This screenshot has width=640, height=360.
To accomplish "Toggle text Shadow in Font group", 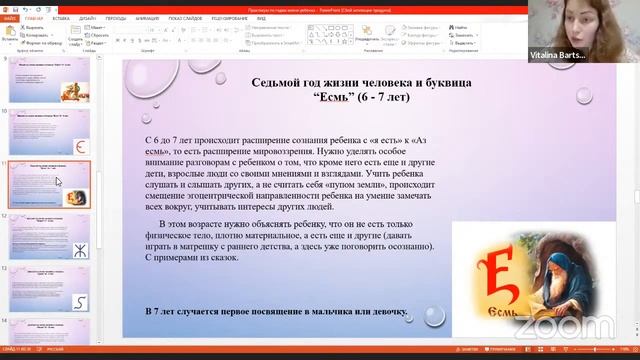I will pyautogui.click(x=140, y=40).
